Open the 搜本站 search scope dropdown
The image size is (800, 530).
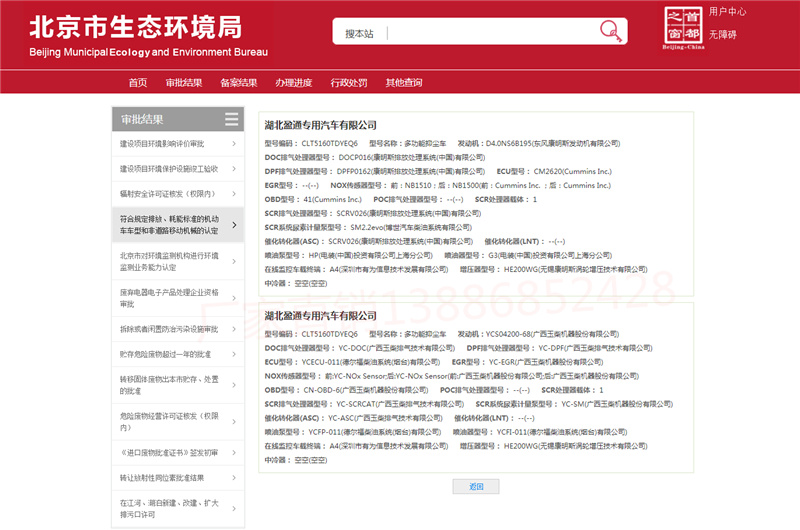click(x=359, y=33)
